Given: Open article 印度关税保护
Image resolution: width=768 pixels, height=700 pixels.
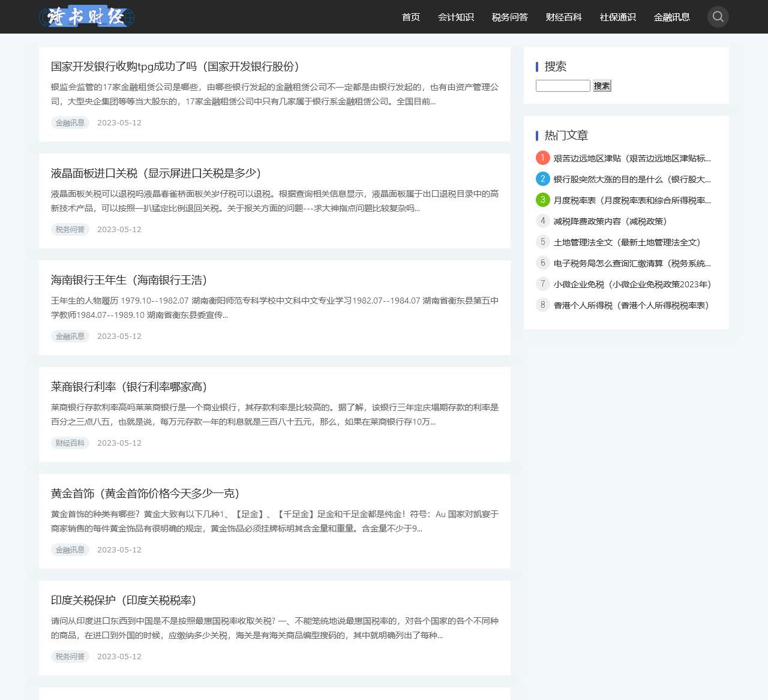Looking at the screenshot, I should [x=124, y=600].
